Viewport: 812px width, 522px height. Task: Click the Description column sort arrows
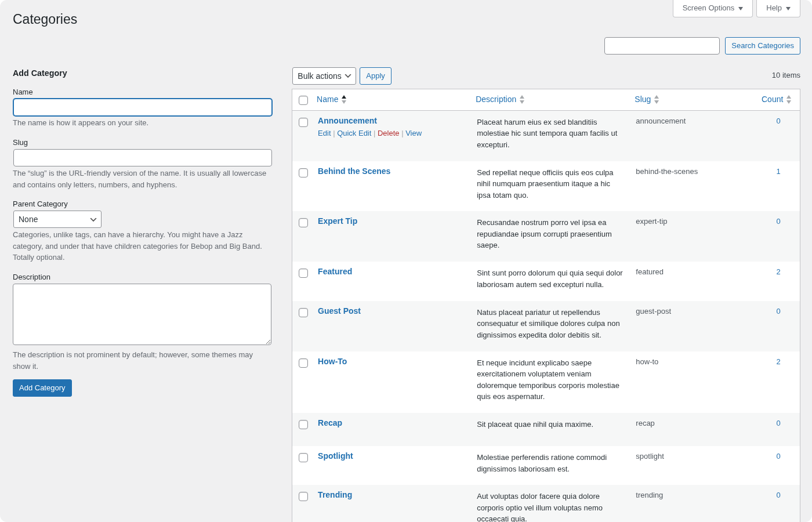[x=521, y=100]
